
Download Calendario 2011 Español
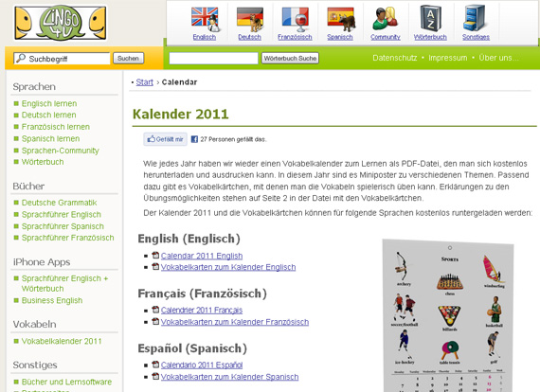point(202,365)
